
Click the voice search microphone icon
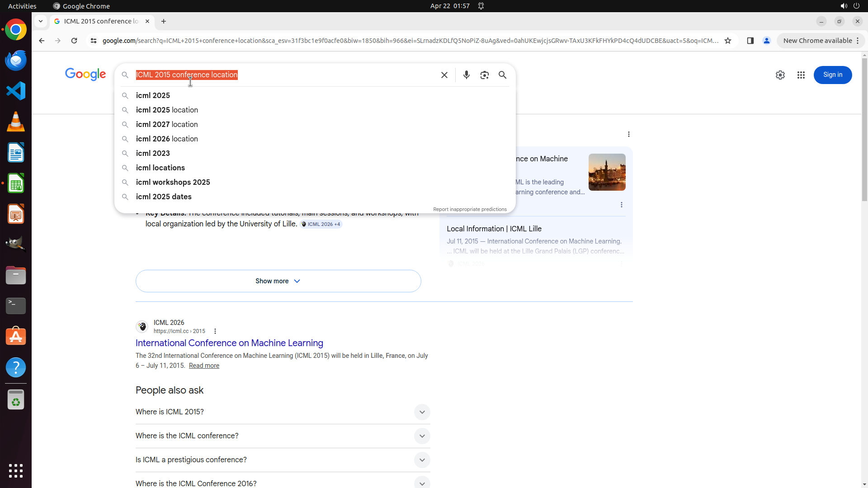tap(466, 75)
